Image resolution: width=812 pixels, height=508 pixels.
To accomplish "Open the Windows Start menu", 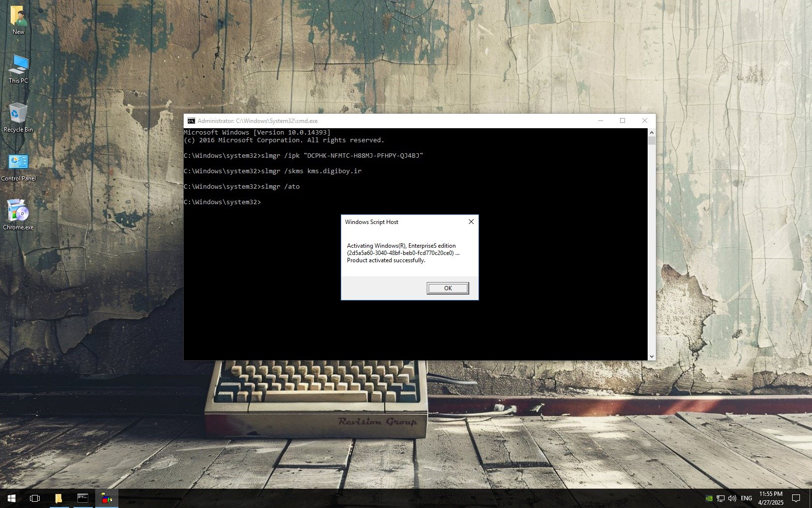I will click(x=12, y=498).
